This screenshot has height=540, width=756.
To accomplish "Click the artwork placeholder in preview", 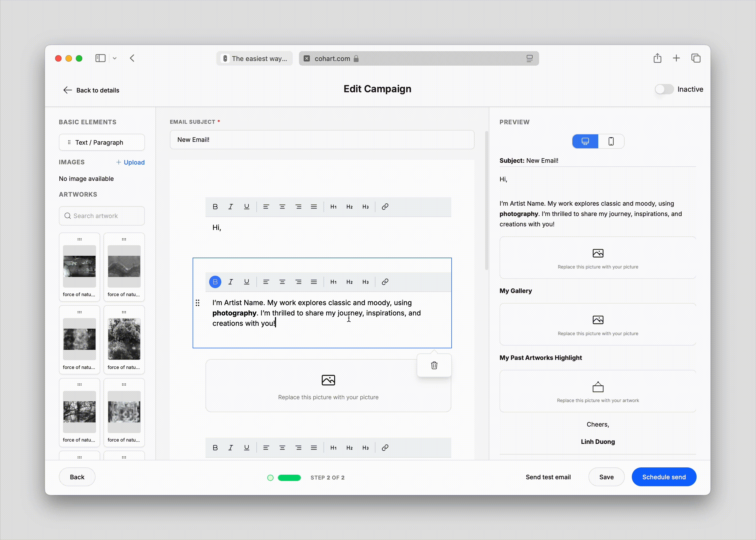I will [598, 391].
